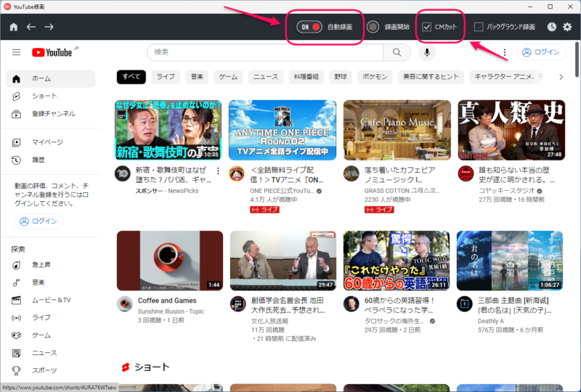The image size is (581, 392).
Task: Select ホーム in the sidebar
Action: click(51, 78)
